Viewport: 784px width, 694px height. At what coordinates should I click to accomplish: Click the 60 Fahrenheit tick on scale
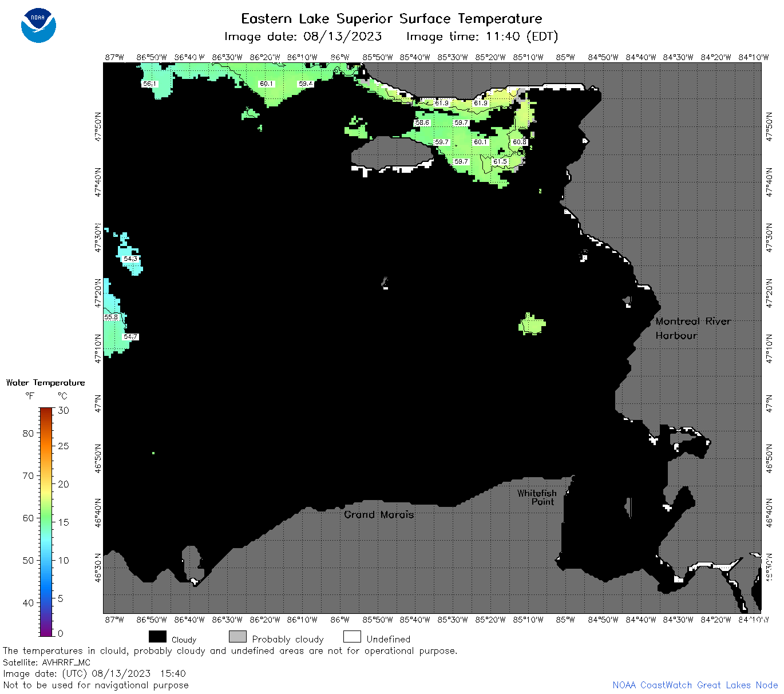[x=28, y=518]
